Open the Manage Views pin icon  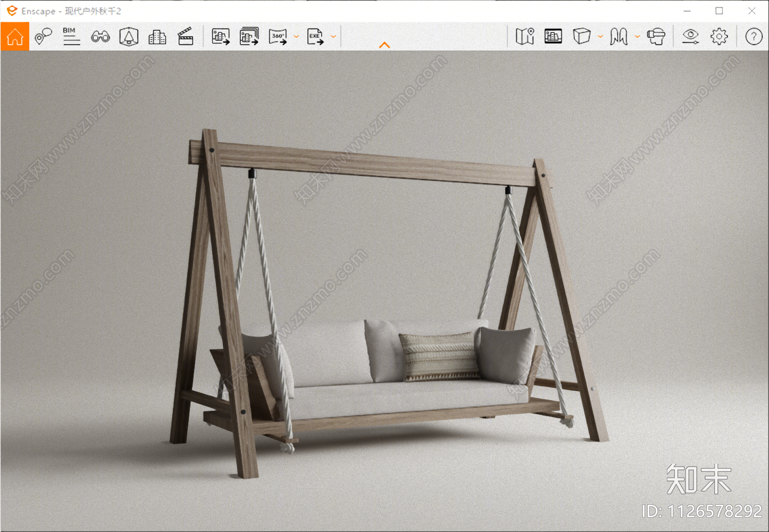point(43,37)
